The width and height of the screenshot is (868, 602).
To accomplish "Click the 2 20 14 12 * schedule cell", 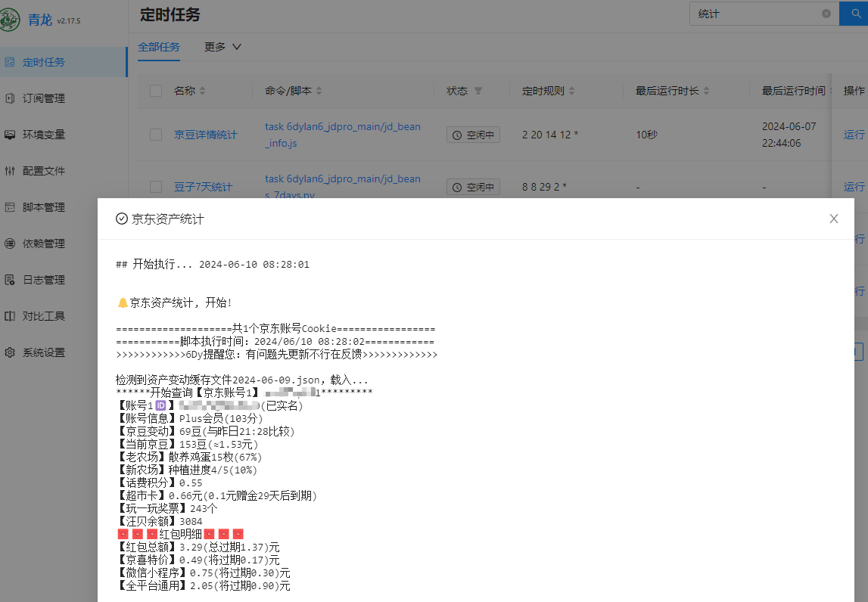I will pos(549,135).
